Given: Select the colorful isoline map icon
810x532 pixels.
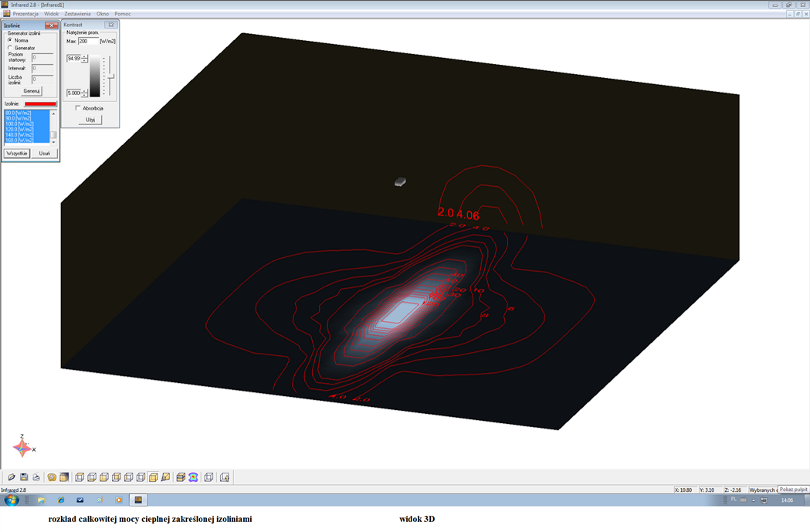Looking at the screenshot, I should tap(193, 477).
